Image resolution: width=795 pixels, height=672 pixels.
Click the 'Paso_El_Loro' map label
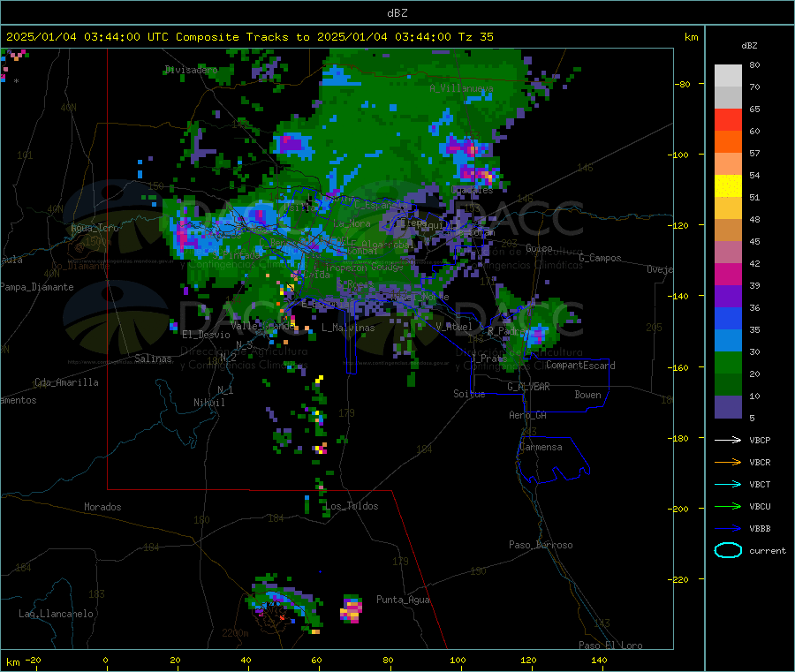pyautogui.click(x=610, y=646)
